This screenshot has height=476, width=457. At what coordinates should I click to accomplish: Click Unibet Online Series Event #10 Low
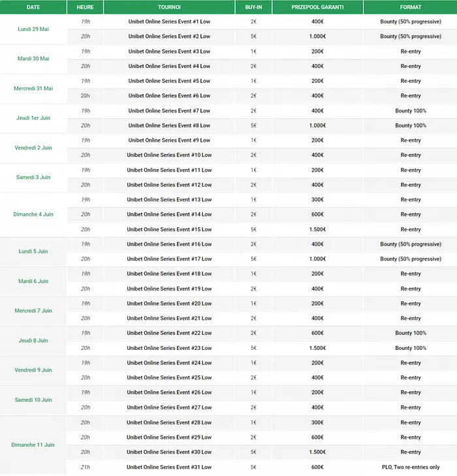(x=169, y=155)
